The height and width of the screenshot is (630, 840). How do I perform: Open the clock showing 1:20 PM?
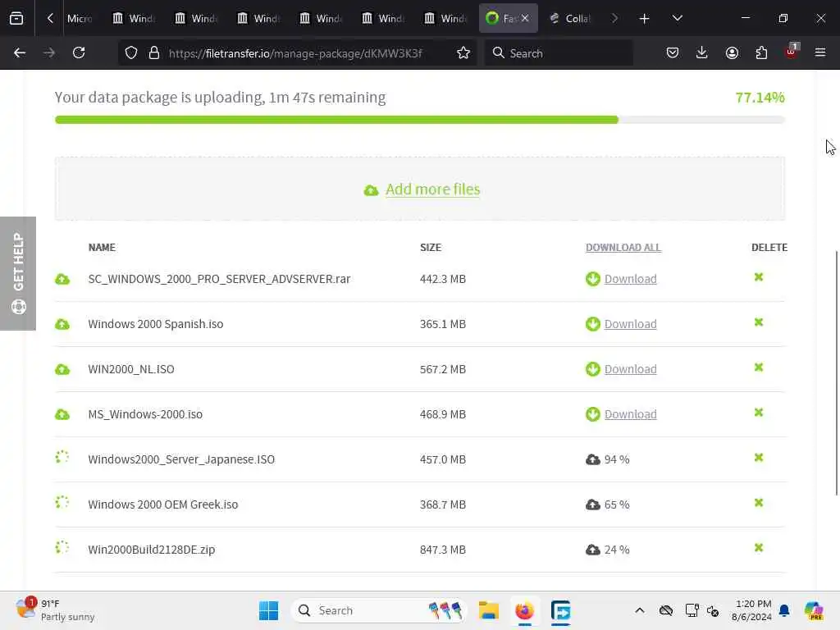tap(752, 610)
